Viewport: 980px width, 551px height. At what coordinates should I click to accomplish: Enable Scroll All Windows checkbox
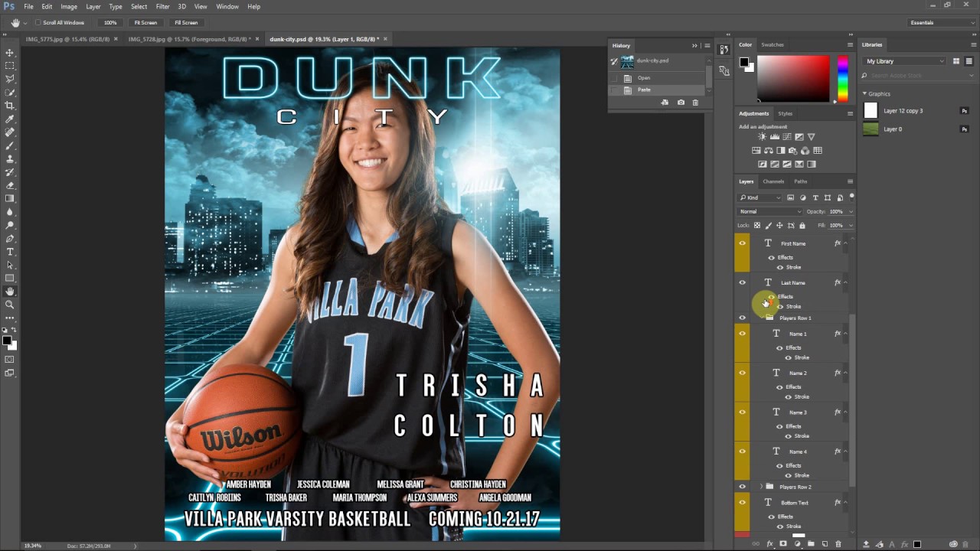[x=38, y=23]
